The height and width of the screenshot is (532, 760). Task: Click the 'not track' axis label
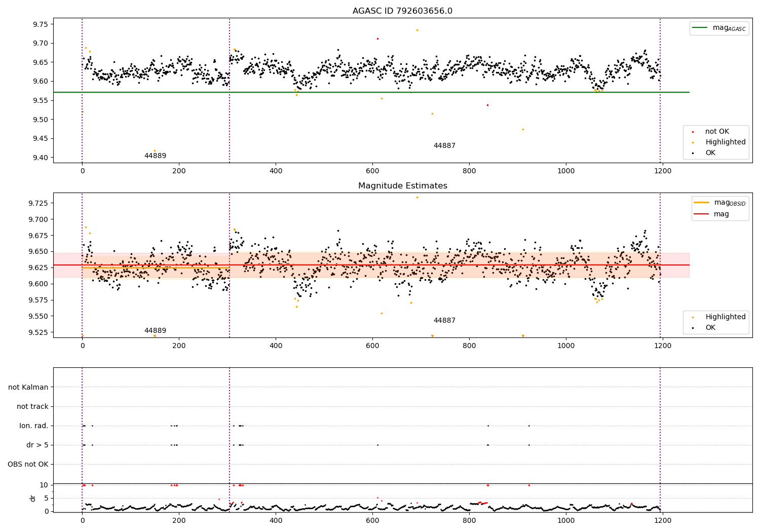(x=32, y=407)
